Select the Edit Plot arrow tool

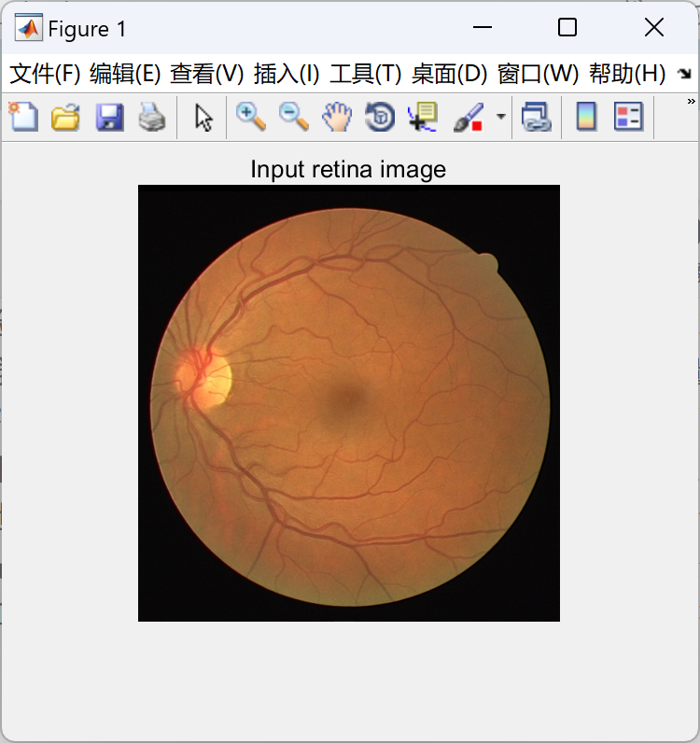click(x=203, y=118)
